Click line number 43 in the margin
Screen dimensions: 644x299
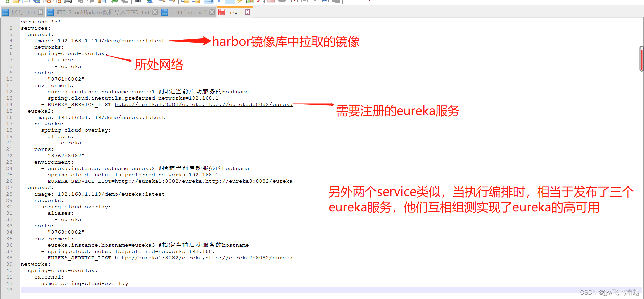pyautogui.click(x=9, y=290)
